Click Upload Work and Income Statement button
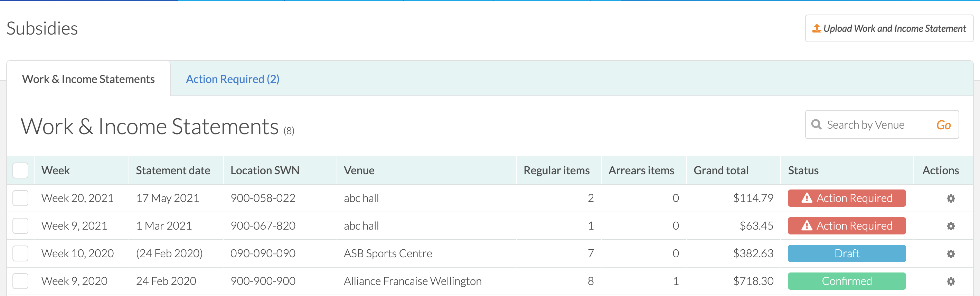Screen dimensions: 980x296 [889, 29]
